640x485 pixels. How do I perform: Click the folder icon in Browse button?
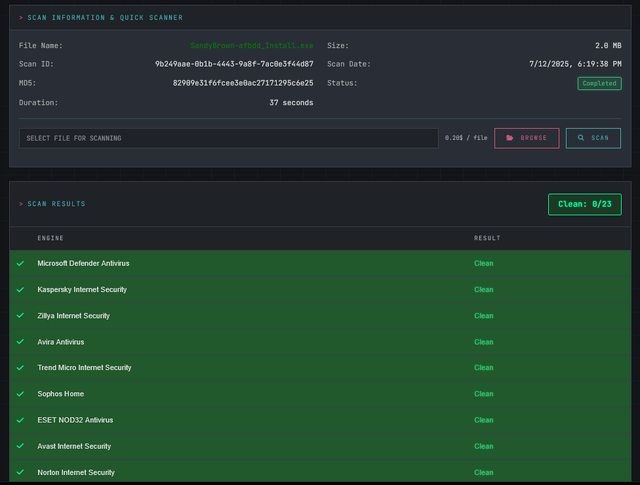[x=510, y=138]
